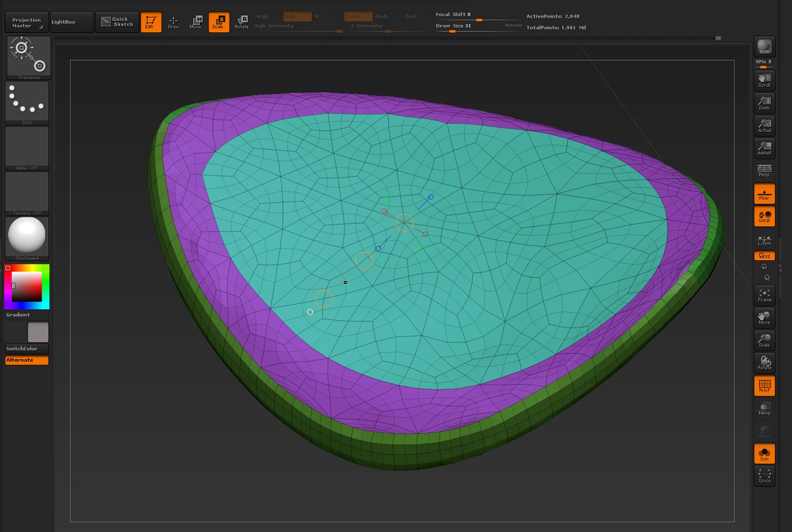Open the SkinShade4 material picker
Viewport: 792px width, 532px height.
pos(27,238)
